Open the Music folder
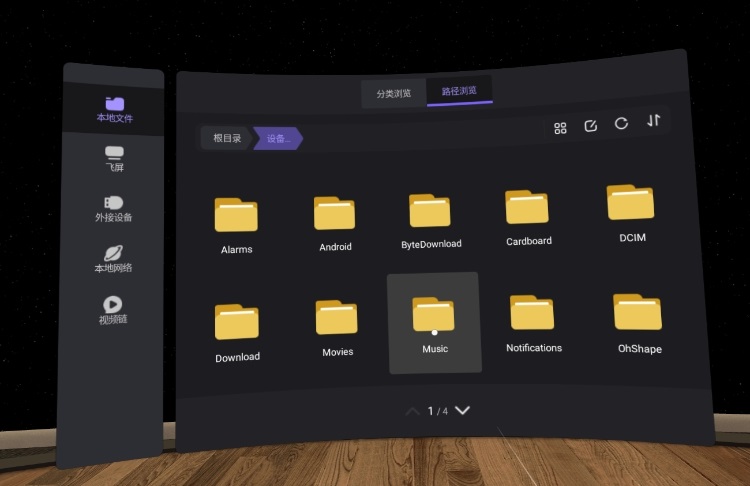 click(x=434, y=322)
